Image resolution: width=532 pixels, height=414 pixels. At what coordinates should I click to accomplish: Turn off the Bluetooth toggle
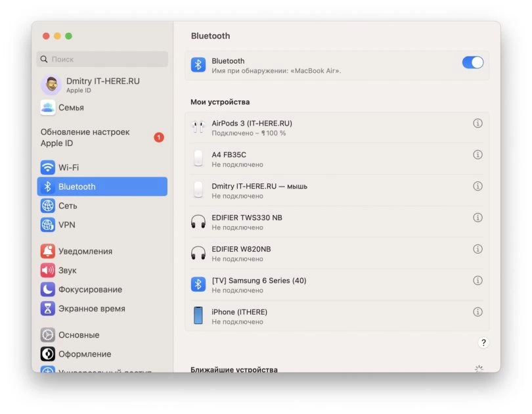[472, 62]
